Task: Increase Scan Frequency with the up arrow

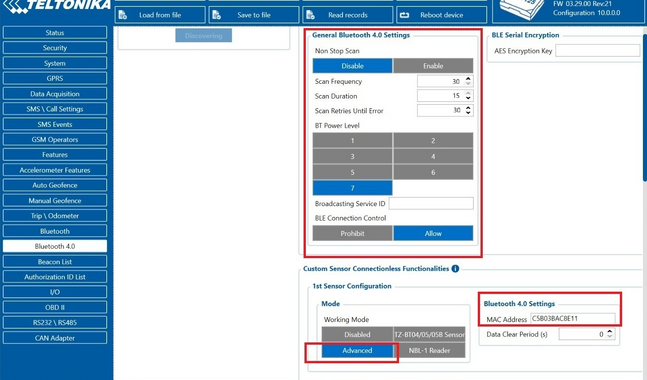Action: point(468,78)
